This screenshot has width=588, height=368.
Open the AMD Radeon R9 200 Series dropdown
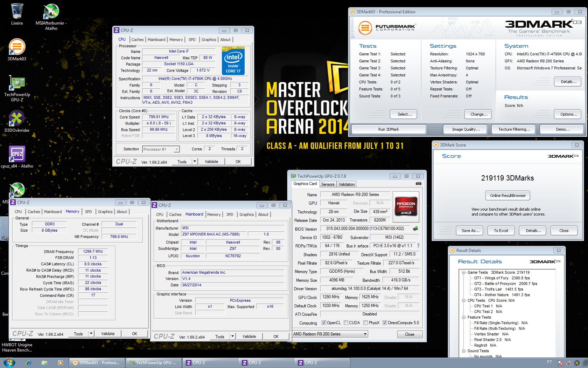pos(330,334)
